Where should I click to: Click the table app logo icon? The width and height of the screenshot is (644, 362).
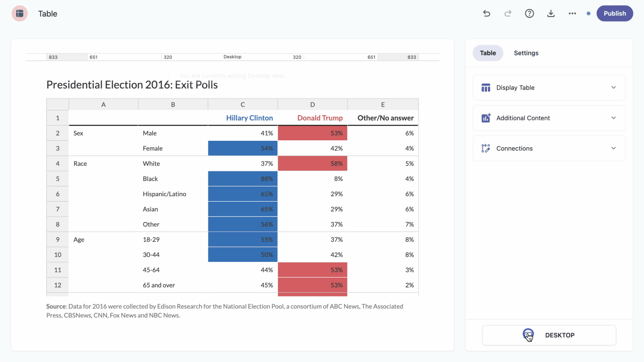click(20, 14)
